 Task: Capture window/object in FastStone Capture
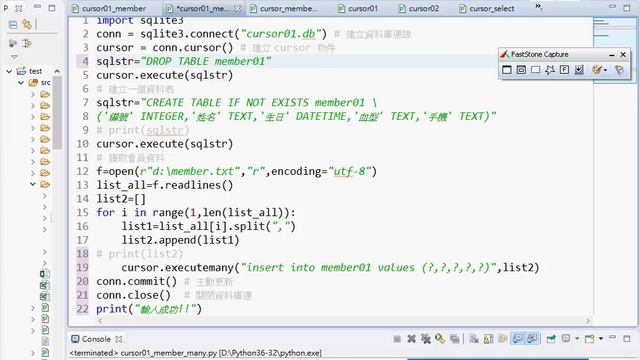pyautogui.click(x=521, y=70)
